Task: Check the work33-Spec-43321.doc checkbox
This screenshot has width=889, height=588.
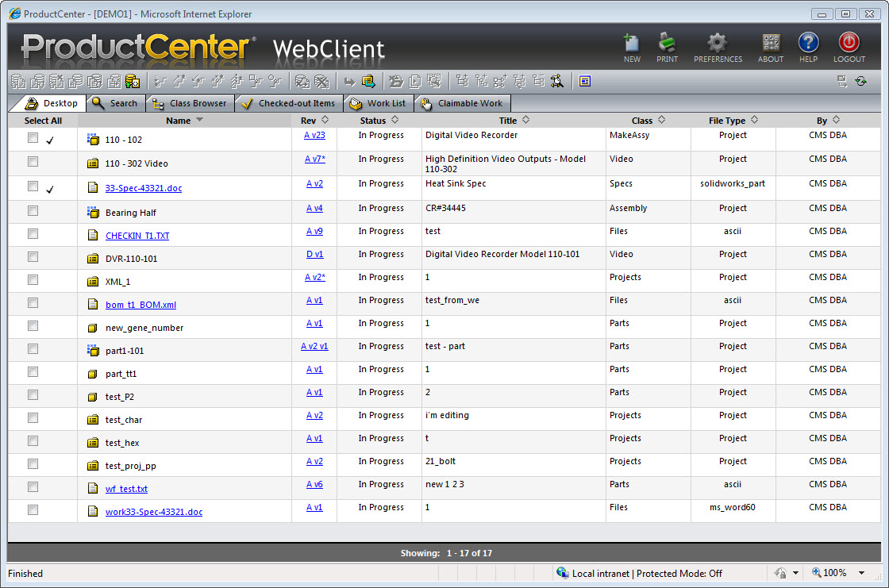Action: pyautogui.click(x=33, y=509)
